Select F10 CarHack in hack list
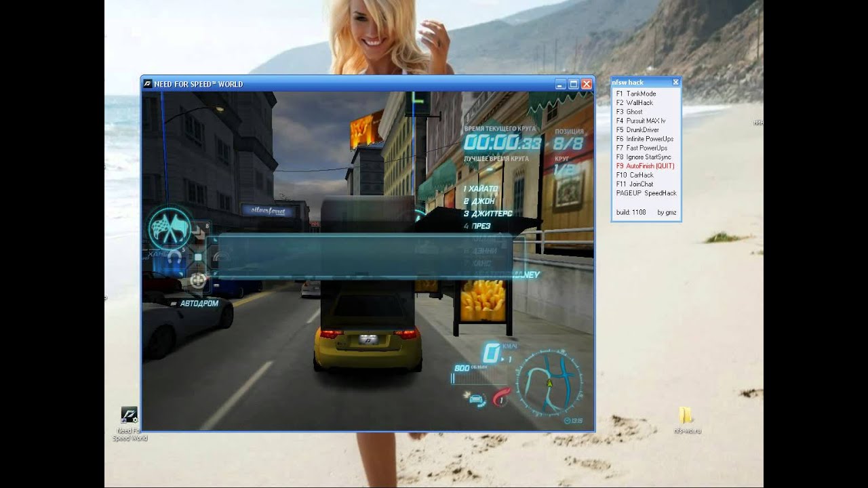Screen dimensions: 868x488 [x=635, y=175]
